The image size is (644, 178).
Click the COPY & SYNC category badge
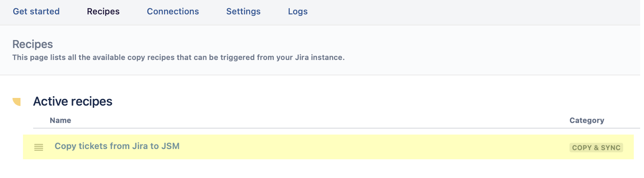click(x=596, y=148)
